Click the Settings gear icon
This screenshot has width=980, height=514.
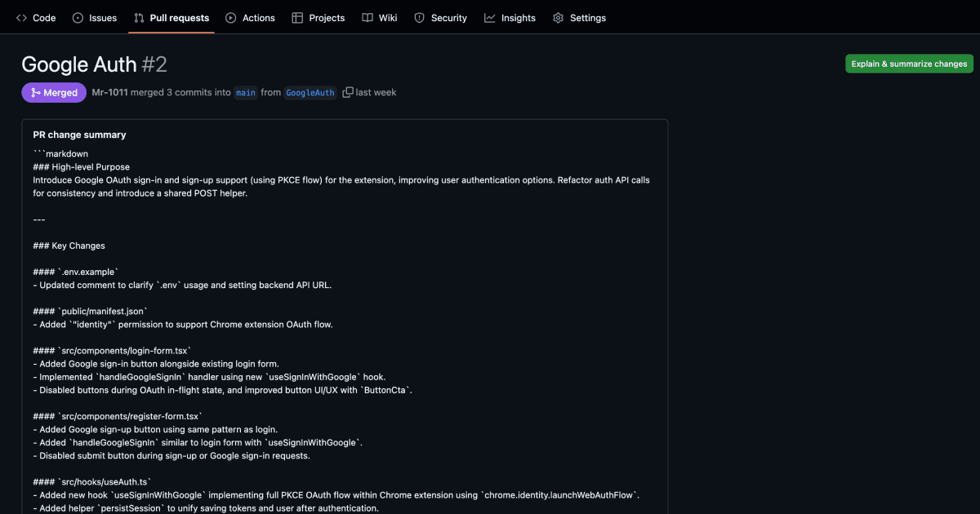[x=558, y=18]
